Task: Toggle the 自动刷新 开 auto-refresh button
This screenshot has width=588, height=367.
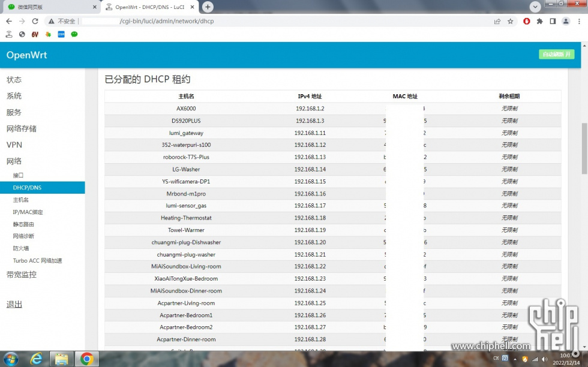Action: coord(557,55)
